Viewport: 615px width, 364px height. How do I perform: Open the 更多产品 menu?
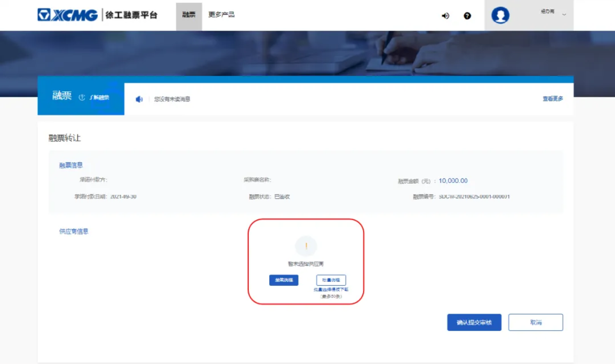(x=221, y=15)
